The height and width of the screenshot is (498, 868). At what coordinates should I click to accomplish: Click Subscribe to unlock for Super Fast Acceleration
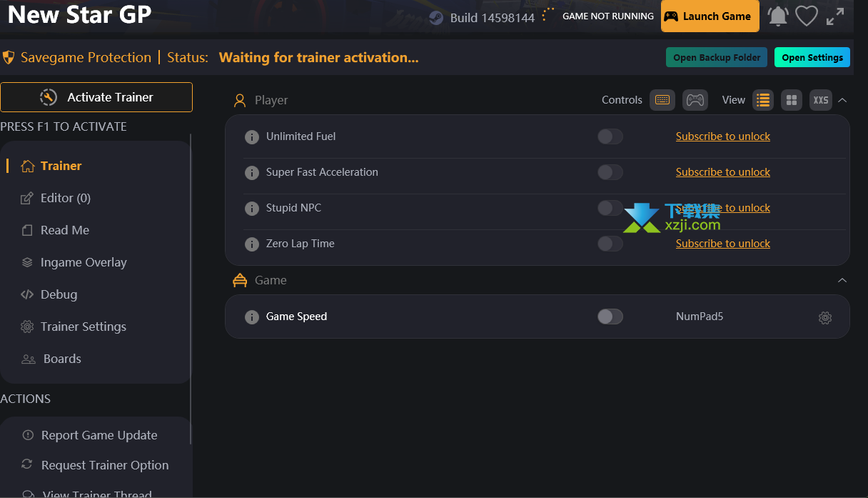(x=723, y=172)
